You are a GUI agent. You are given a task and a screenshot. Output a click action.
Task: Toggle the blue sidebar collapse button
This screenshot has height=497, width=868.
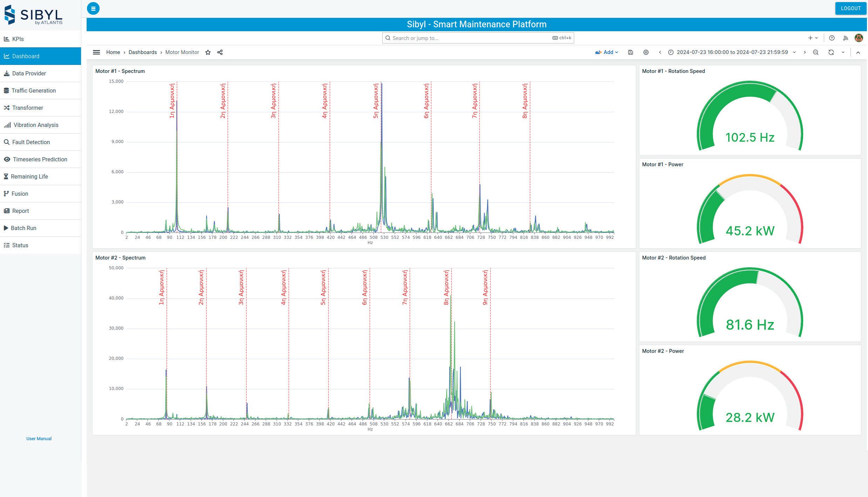point(93,8)
